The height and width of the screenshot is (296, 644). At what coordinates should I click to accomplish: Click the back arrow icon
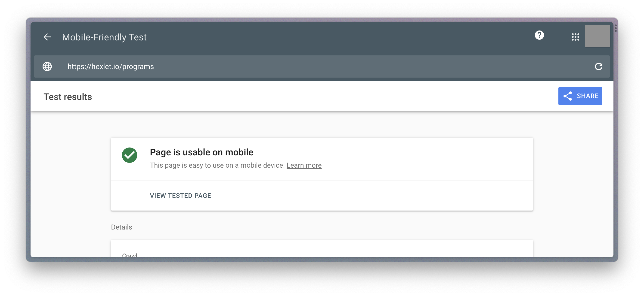pyautogui.click(x=47, y=37)
